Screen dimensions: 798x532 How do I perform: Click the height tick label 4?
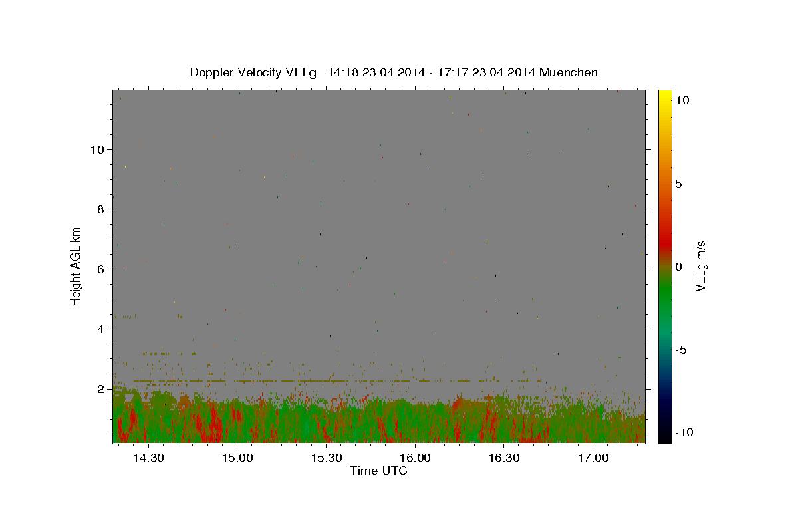pyautogui.click(x=102, y=329)
